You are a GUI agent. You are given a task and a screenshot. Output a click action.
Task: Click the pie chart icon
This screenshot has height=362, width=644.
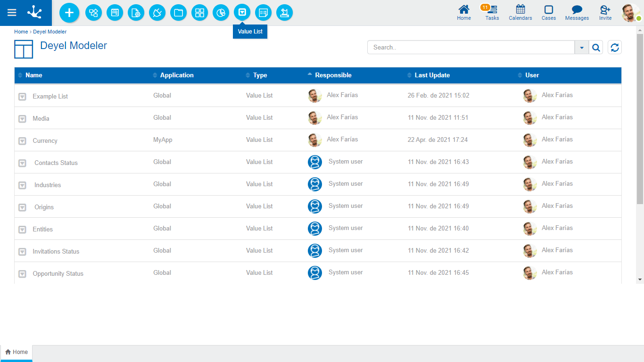pos(221,13)
